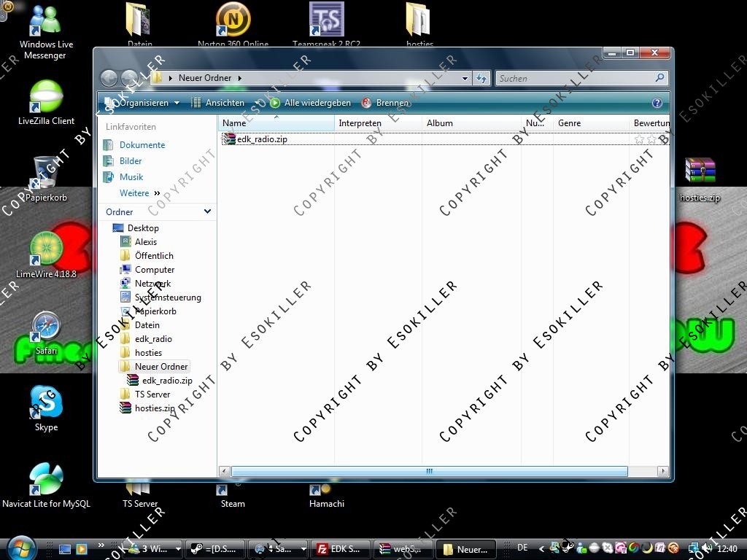Launch Safari desktop shortcut

point(46,332)
